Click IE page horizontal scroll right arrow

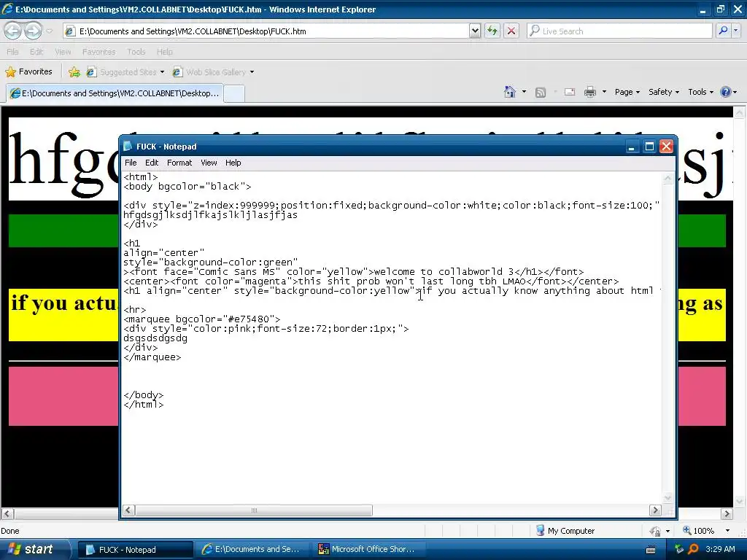click(727, 514)
